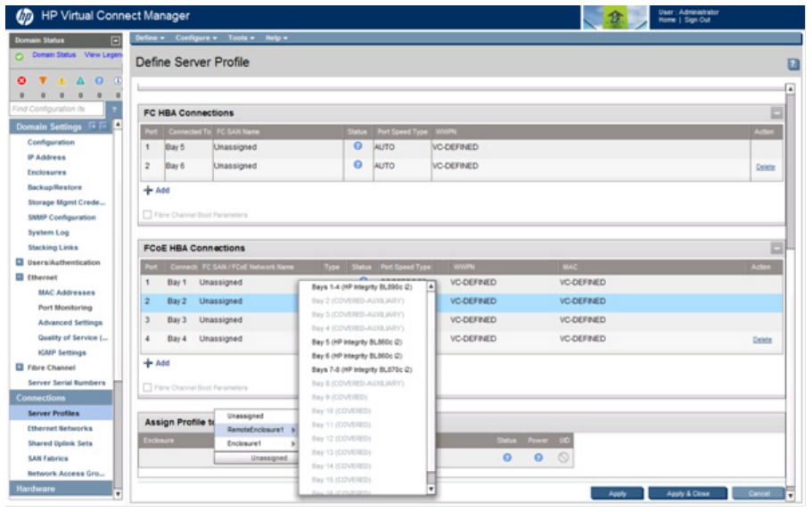Click the Apply & Close button
This screenshot has height=512, width=812.
[x=686, y=493]
